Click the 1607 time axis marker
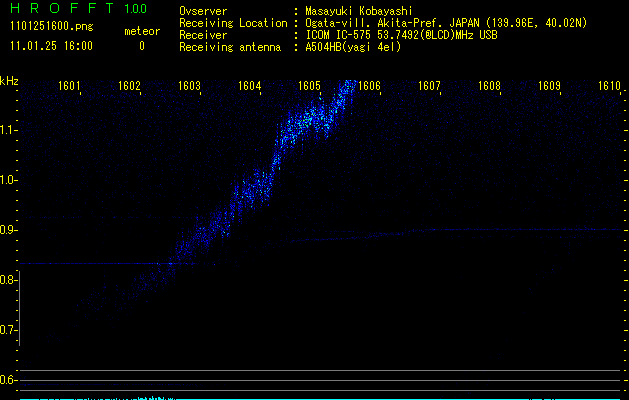629x400 pixels. point(430,86)
